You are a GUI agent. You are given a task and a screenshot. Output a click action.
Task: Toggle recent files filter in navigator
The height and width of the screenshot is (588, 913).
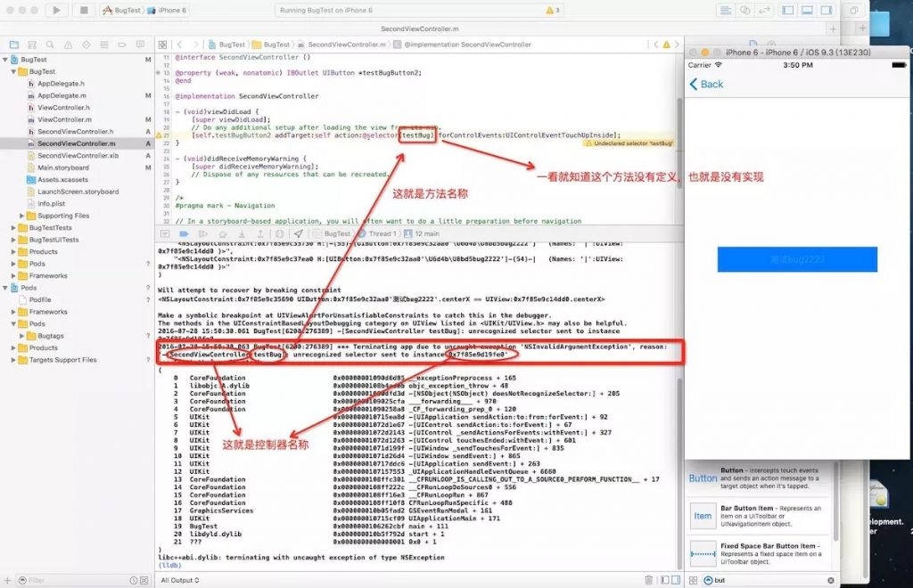(134, 581)
